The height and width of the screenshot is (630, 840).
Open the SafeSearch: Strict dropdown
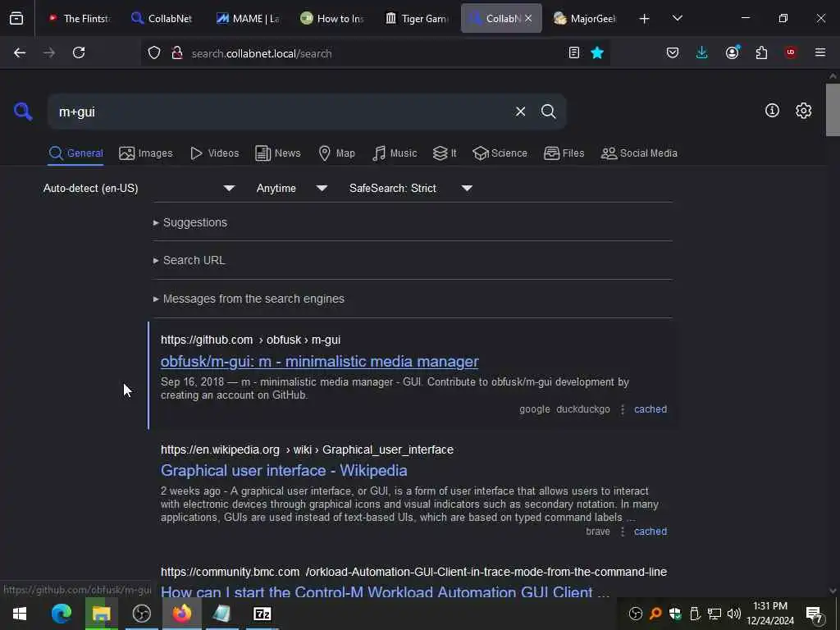point(411,188)
